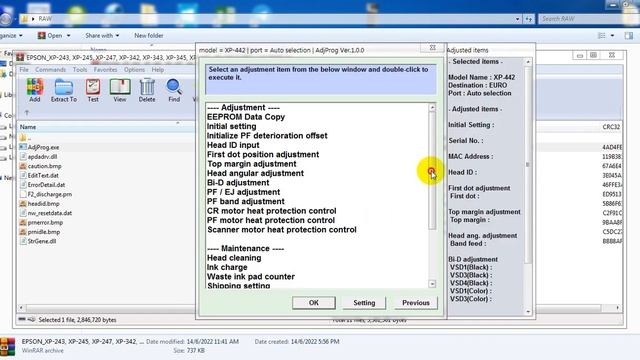Select Ink charge maintenance item
Viewport: 640px width, 360px height.
tap(227, 267)
